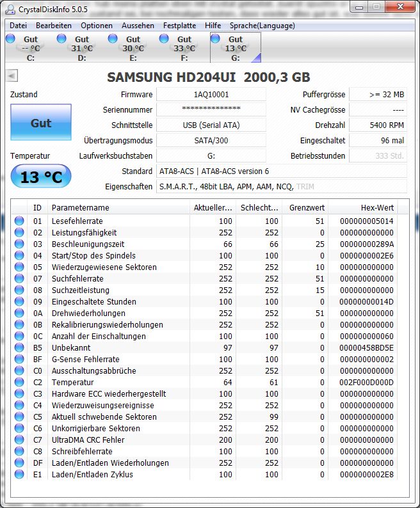Image resolution: width=420 pixels, height=508 pixels.
Task: Click the blue Gut health status button
Action: point(41,122)
